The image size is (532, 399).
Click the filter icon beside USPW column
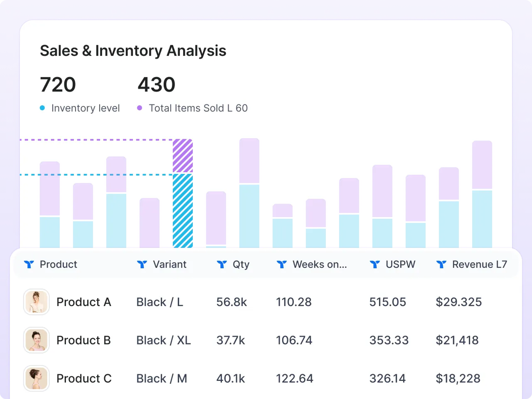point(375,264)
